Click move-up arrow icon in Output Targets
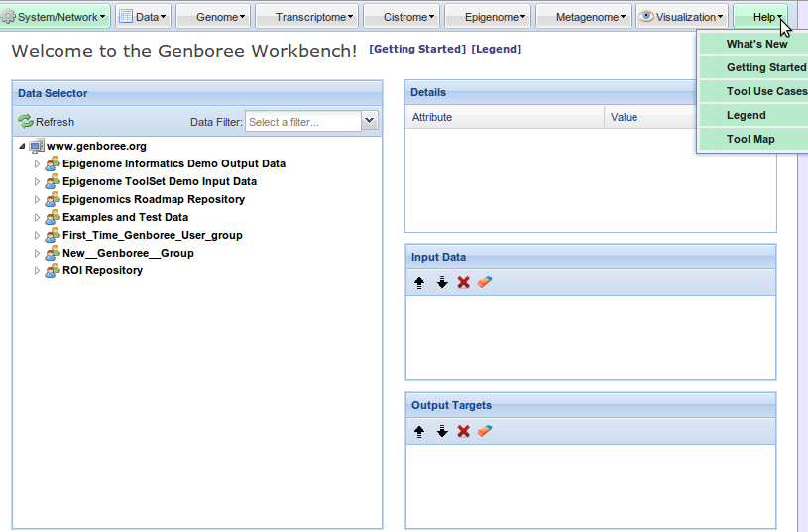 coord(419,432)
